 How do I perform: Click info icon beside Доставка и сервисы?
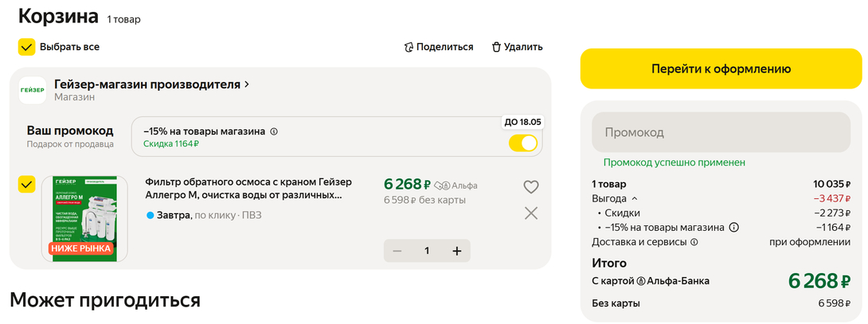[x=694, y=242]
